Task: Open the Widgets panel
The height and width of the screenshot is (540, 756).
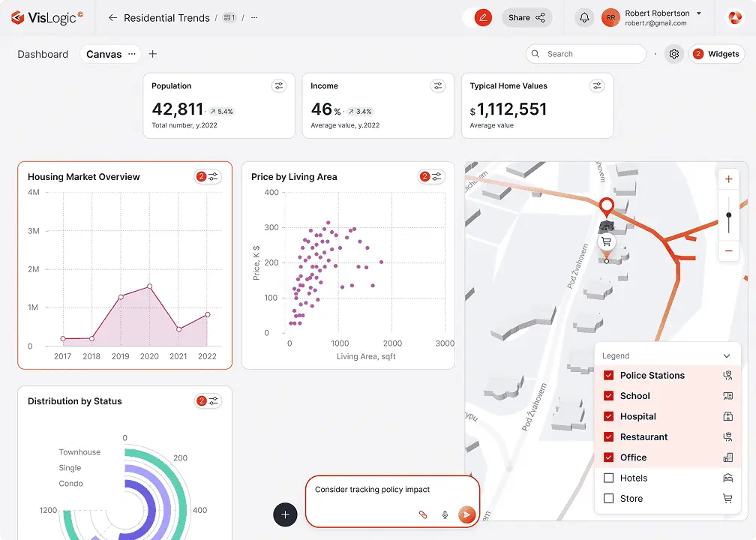Action: click(716, 54)
